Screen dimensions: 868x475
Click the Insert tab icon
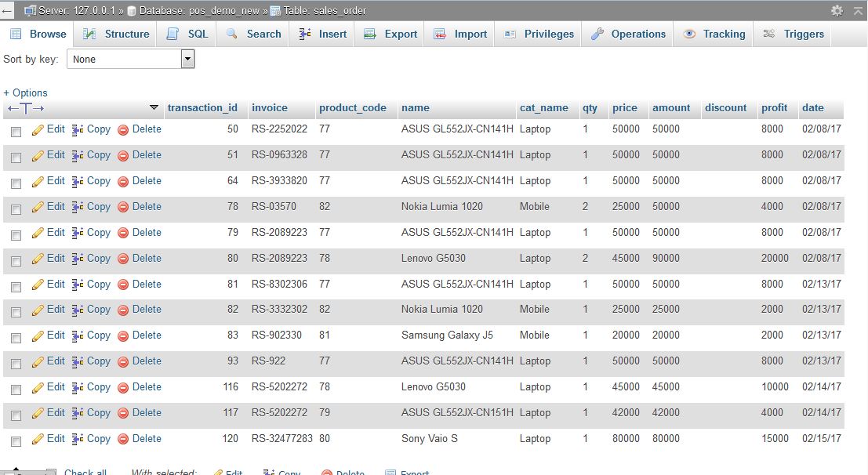304,34
